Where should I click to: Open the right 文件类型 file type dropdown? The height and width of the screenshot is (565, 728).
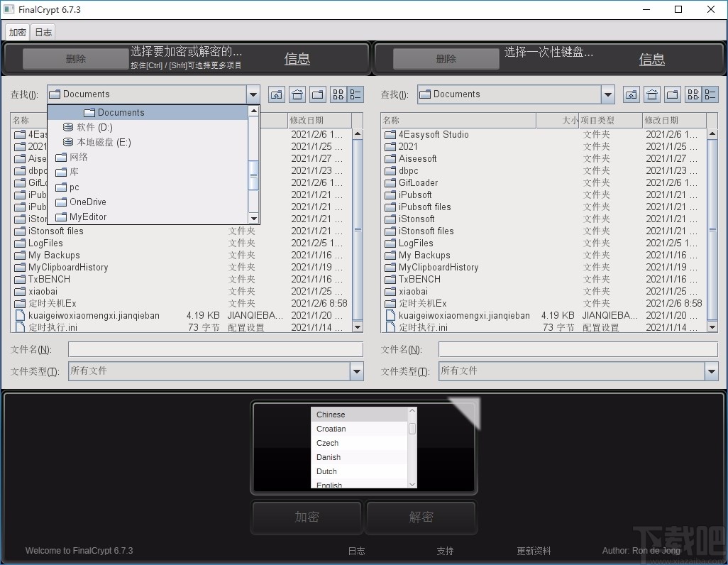click(x=712, y=371)
